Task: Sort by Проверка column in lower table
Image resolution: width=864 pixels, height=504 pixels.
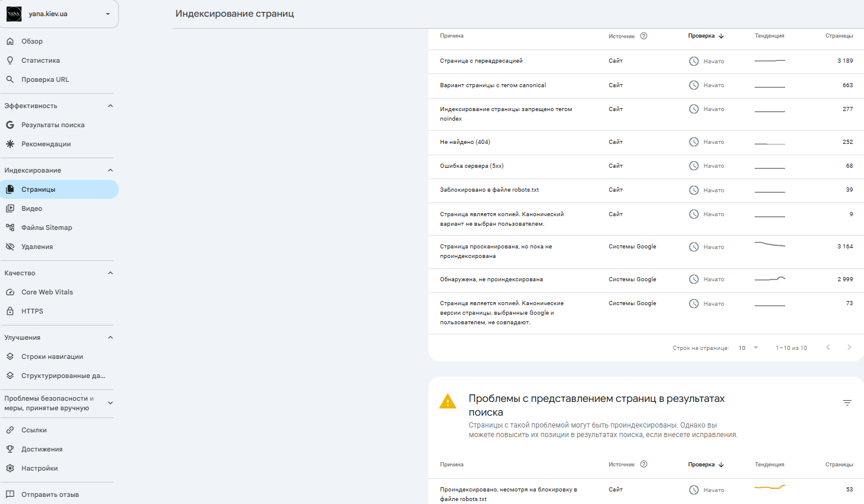Action: pos(706,464)
